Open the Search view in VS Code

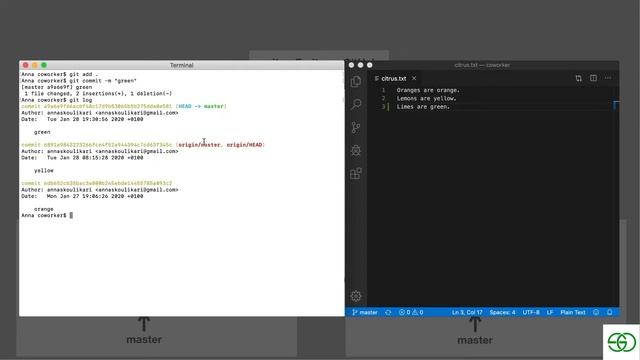pyautogui.click(x=356, y=104)
